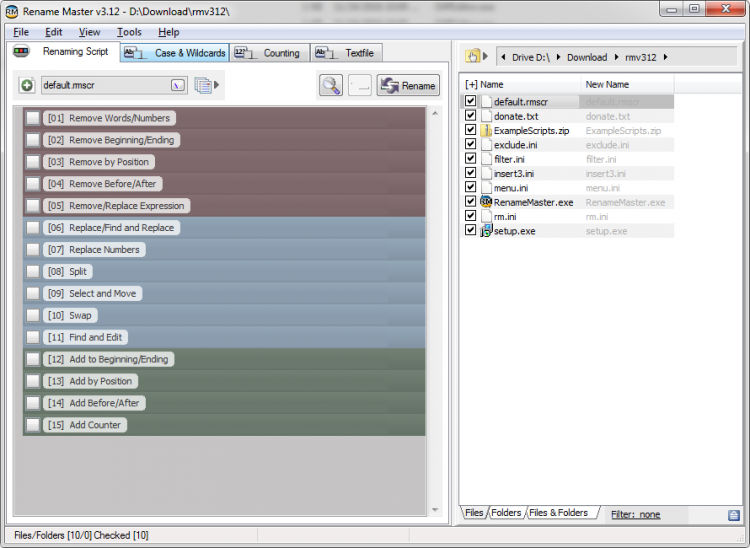Enable step 05 Remove/Replace Expression checkbox

coord(33,206)
